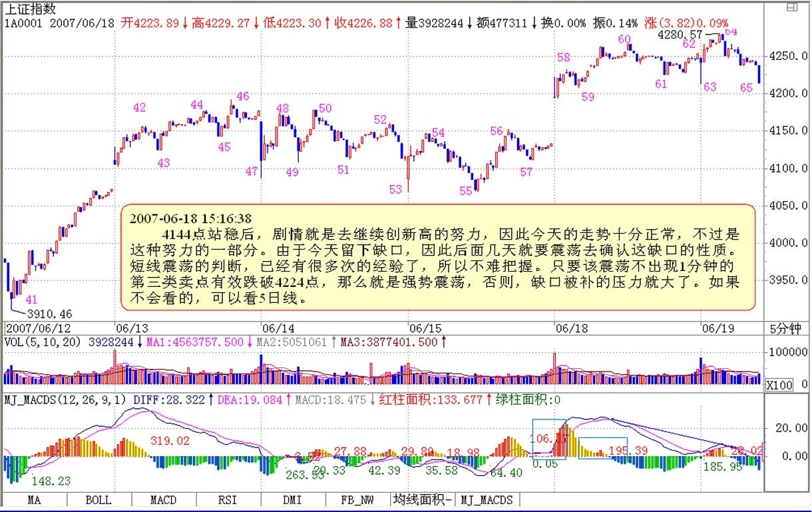This screenshot has width=812, height=512.
Task: Click the 3910.46 low price label
Action: 49,314
